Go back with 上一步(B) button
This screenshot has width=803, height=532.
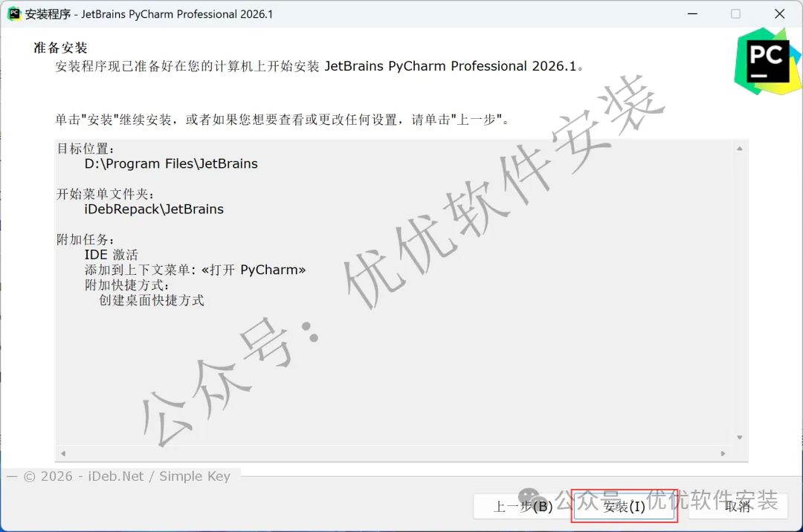pyautogui.click(x=523, y=506)
